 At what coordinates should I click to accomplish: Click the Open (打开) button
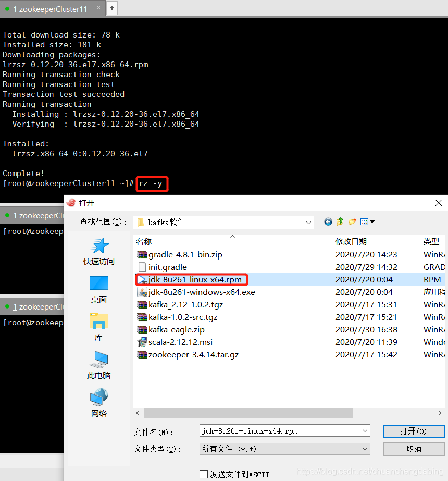[x=414, y=431]
